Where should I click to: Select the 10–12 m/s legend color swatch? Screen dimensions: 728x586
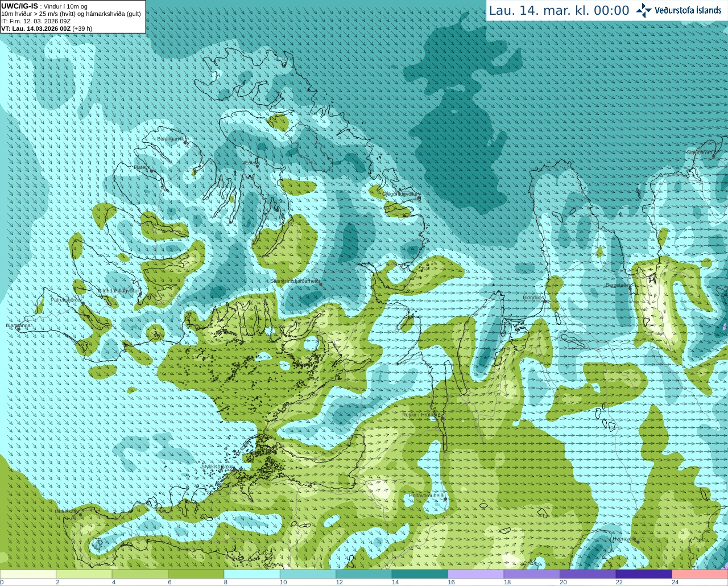308,574
